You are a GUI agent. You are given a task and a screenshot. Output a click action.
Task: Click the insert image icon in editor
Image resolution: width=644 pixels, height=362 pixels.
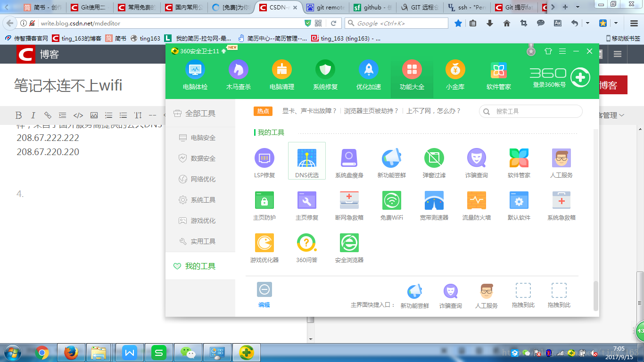(94, 115)
